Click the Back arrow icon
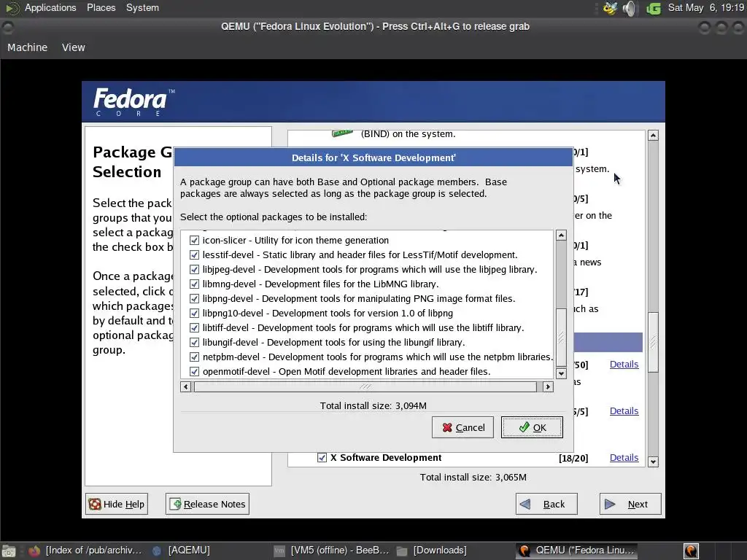Viewport: 747px width, 560px height. pos(525,504)
